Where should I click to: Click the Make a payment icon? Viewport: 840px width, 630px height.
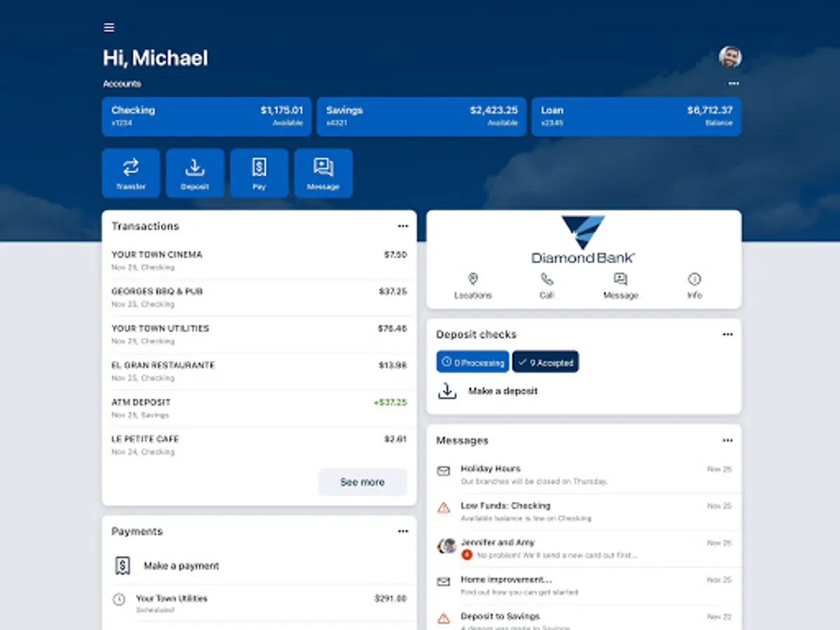coord(122,566)
